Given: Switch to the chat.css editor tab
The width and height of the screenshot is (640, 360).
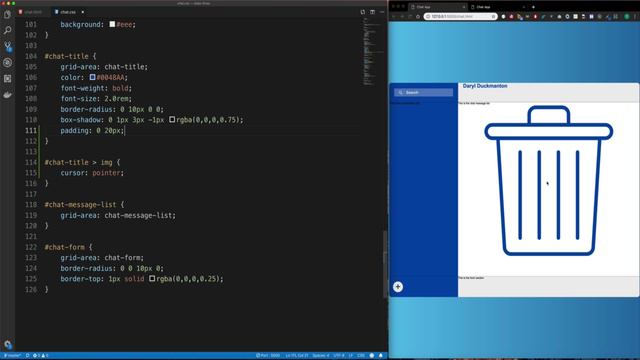Looking at the screenshot, I should coord(68,12).
